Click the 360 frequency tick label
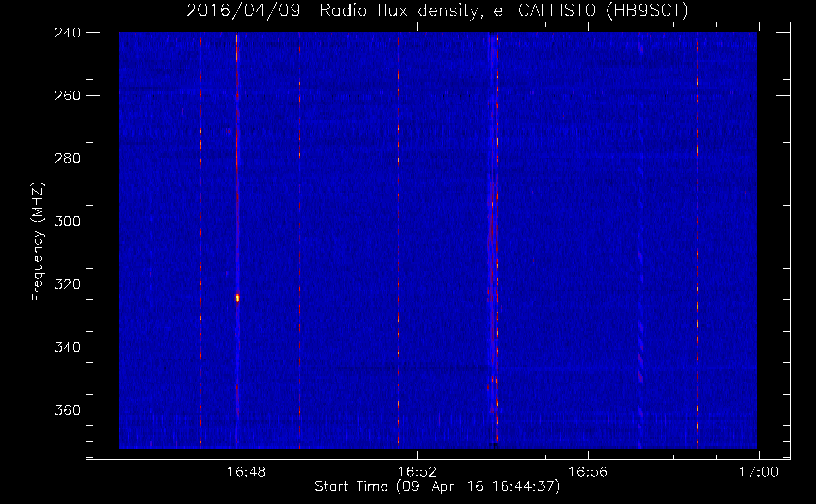 click(x=68, y=411)
